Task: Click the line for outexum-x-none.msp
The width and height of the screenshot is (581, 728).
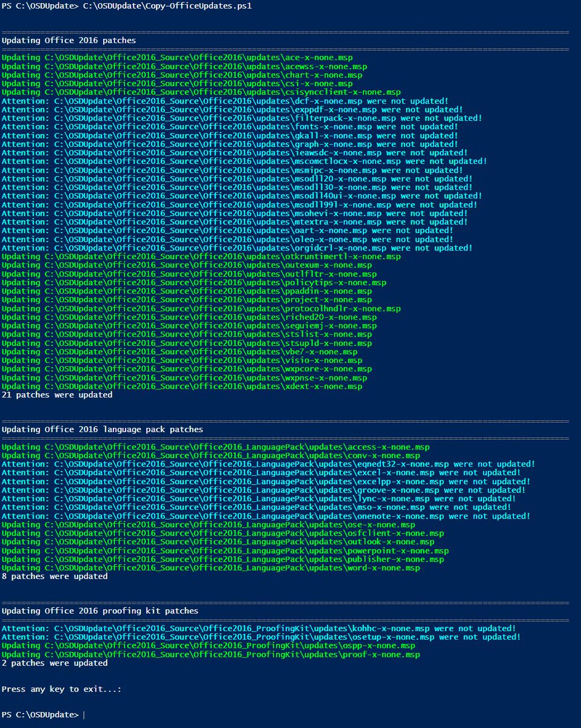Action: (x=187, y=265)
